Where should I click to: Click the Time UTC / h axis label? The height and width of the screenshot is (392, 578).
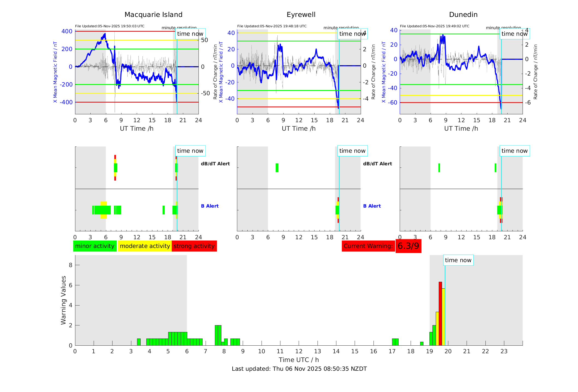click(x=299, y=360)
